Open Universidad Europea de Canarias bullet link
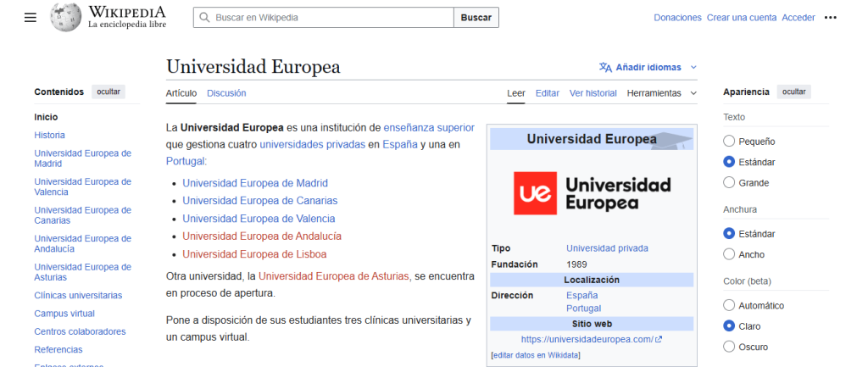868x367 pixels. pos(260,200)
